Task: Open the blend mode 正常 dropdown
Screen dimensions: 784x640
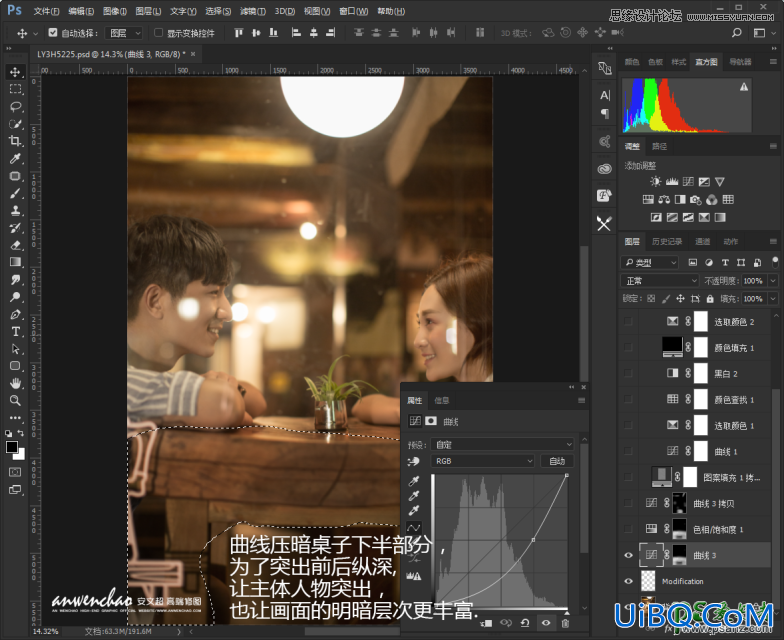Action: tap(659, 281)
